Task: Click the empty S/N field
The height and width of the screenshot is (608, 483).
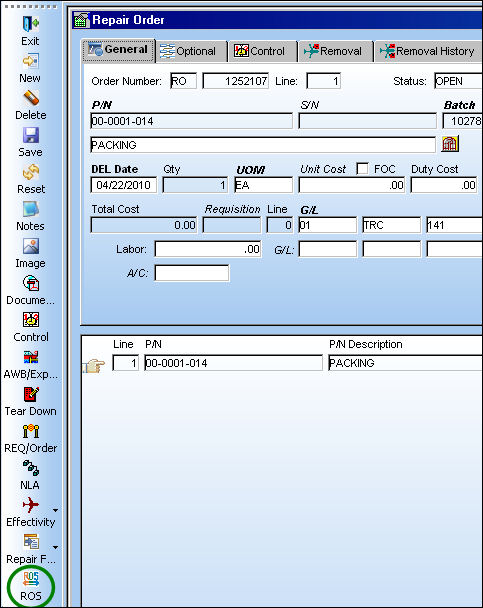Action: 367,121
